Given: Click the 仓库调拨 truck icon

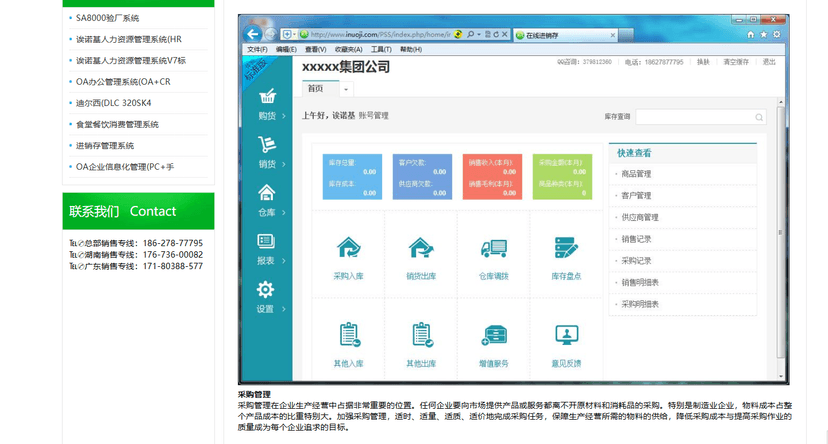Looking at the screenshot, I should (x=494, y=248).
